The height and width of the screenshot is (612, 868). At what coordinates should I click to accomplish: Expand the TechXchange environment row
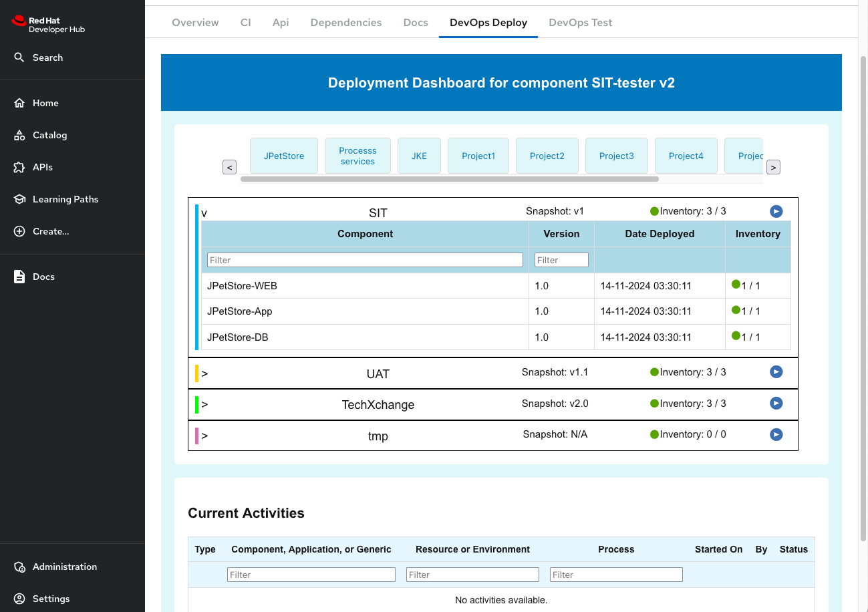tap(204, 404)
